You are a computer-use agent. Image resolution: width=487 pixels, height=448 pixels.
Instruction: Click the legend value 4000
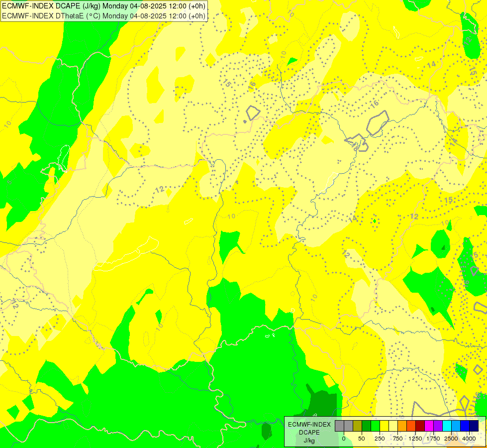(469, 439)
